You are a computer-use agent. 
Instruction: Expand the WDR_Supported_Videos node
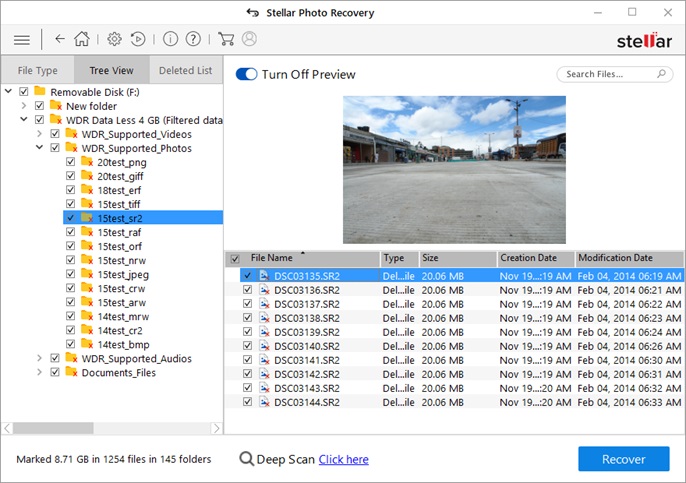(39, 133)
